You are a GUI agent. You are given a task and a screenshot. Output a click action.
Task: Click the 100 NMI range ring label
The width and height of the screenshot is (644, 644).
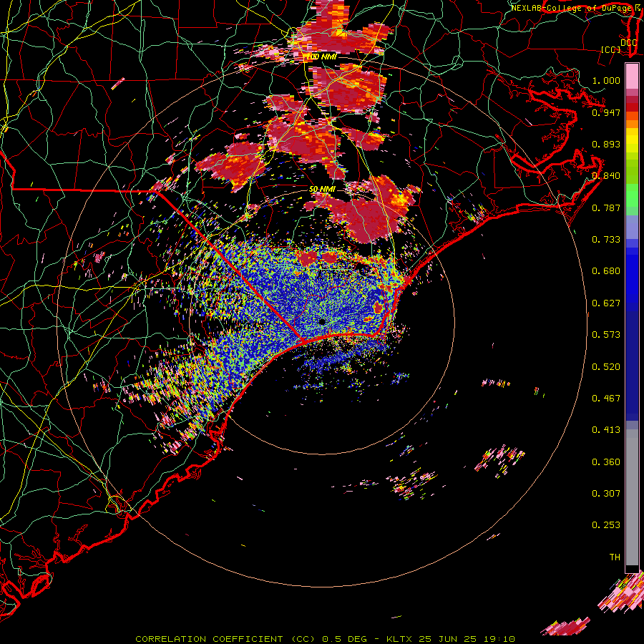tap(321, 57)
